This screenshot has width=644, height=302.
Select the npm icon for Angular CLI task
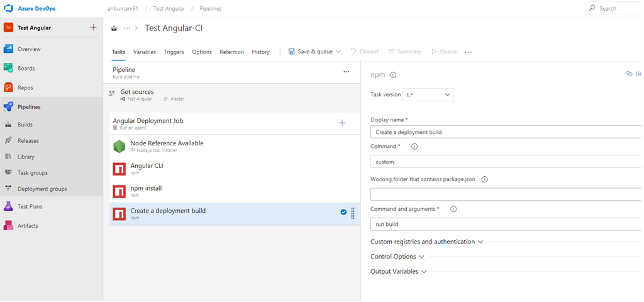119,169
